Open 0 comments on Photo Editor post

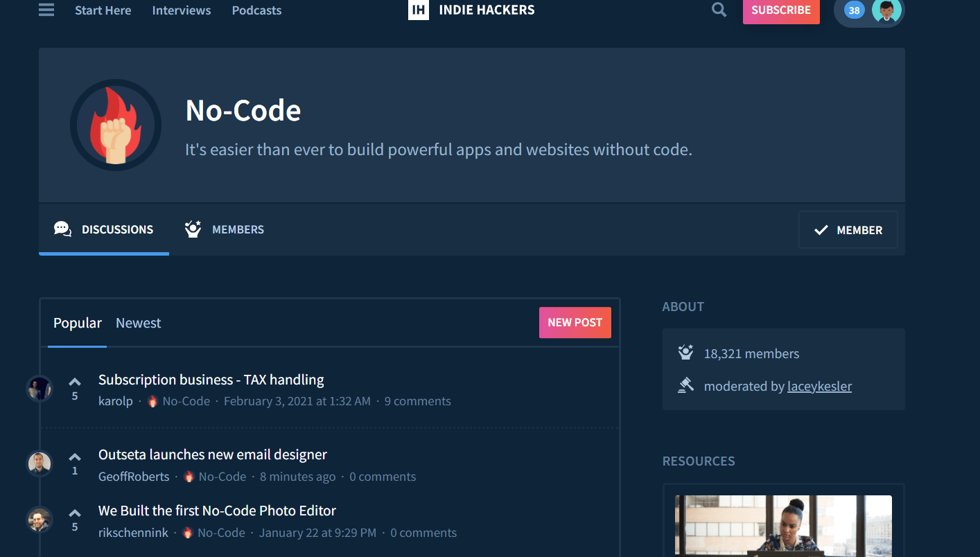[423, 533]
